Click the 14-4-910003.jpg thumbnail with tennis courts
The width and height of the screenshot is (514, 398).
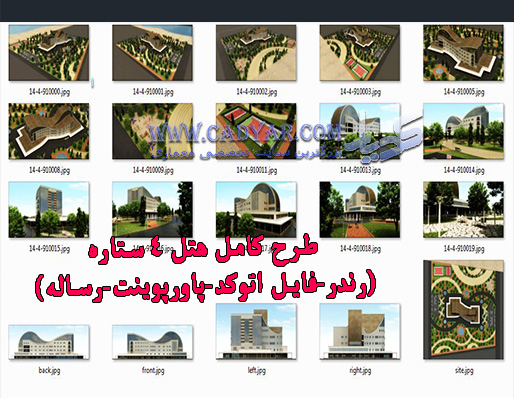pyautogui.click(x=360, y=53)
